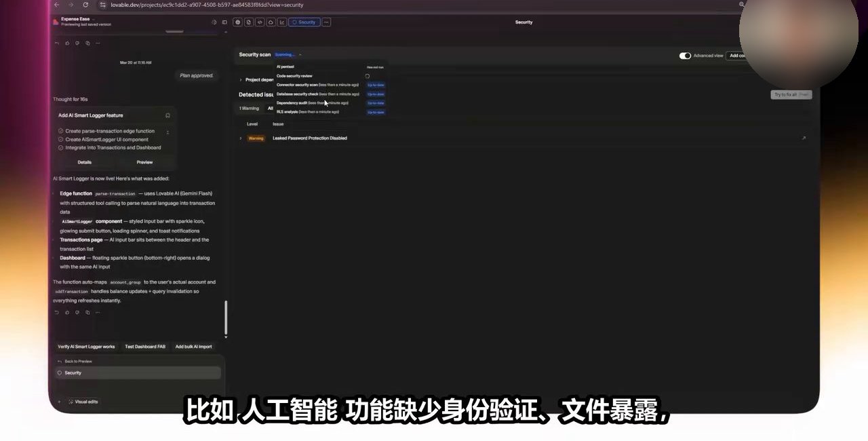This screenshot has height=441, width=868.
Task: Choose the Verify AI Smart Logger works suggestion
Action: click(x=86, y=347)
